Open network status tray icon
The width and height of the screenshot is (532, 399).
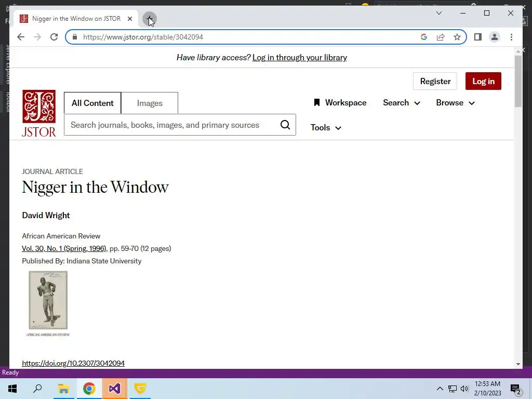453,389
